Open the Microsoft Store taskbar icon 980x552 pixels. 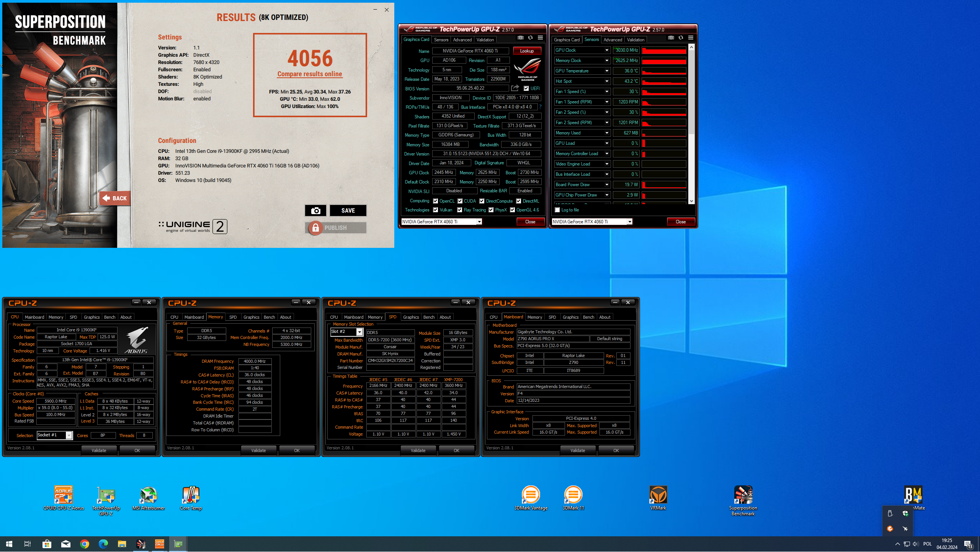[47, 544]
